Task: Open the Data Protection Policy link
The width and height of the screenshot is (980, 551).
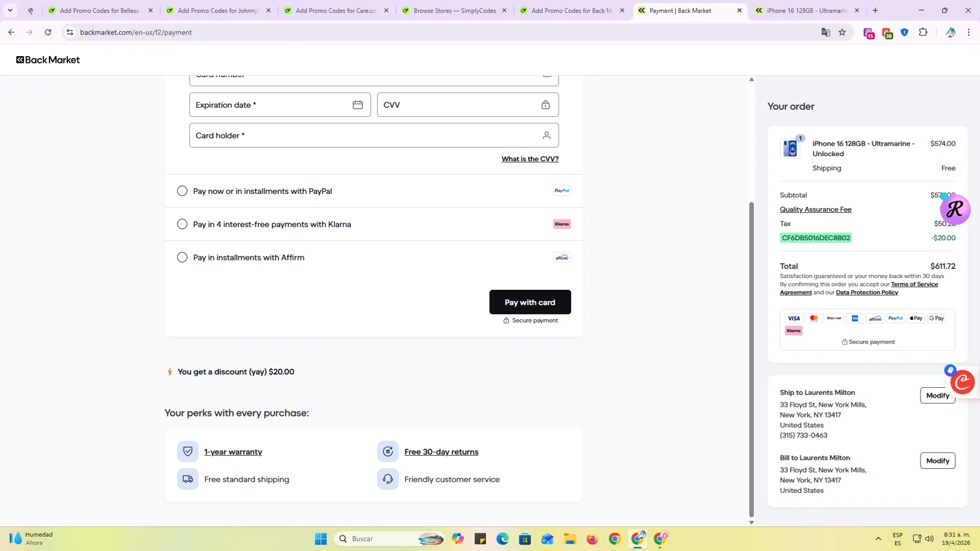Action: coord(867,292)
